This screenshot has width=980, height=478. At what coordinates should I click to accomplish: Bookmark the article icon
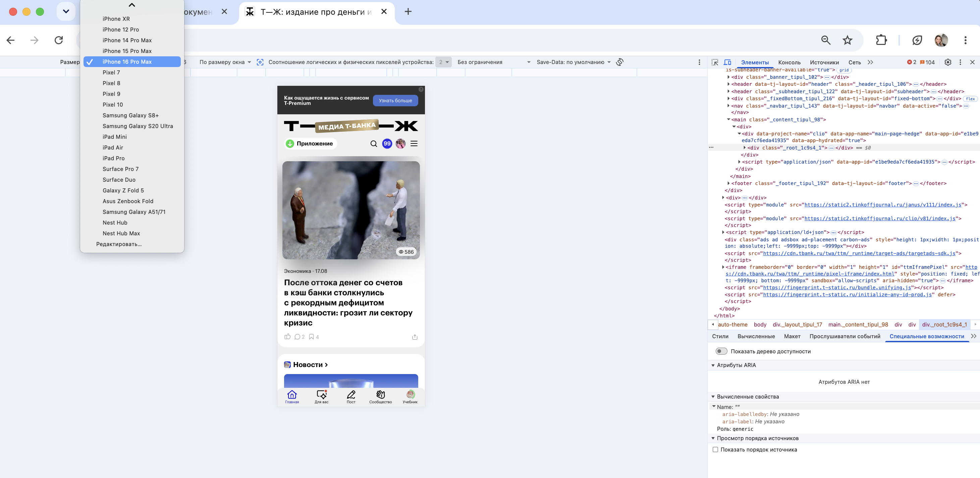tap(311, 337)
